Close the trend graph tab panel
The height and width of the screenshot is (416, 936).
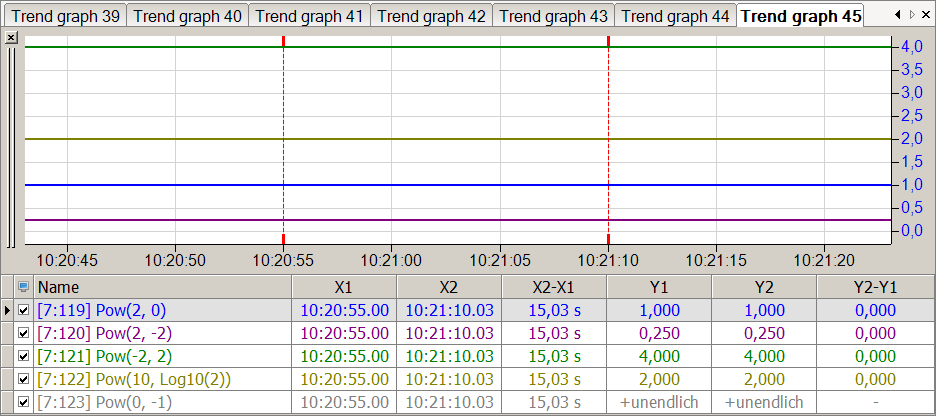(x=926, y=16)
